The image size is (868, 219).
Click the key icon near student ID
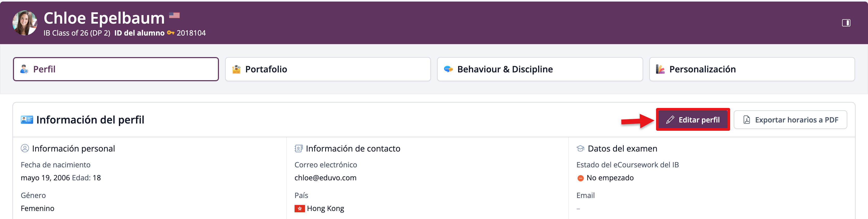pyautogui.click(x=170, y=33)
